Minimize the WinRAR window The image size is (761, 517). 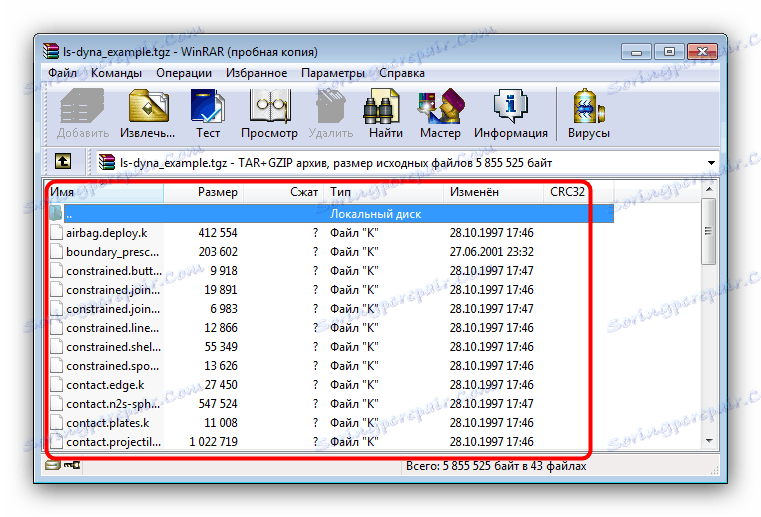click(x=636, y=51)
